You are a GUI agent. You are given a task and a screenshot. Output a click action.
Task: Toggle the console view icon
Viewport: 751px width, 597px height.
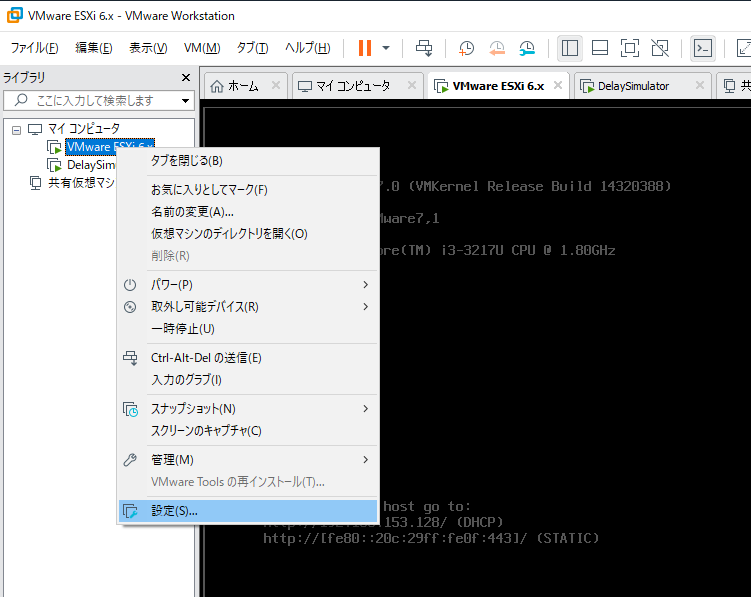[703, 48]
